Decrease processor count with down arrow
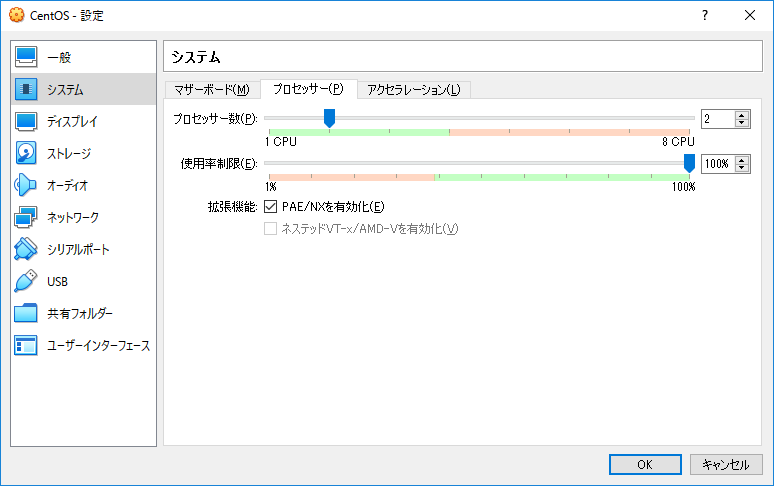This screenshot has height=486, width=774. click(741, 122)
